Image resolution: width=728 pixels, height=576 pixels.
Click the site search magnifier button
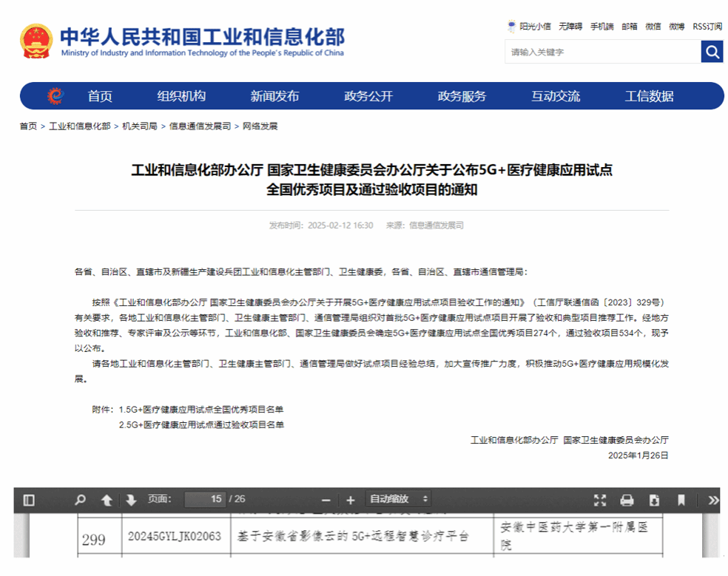click(x=712, y=52)
